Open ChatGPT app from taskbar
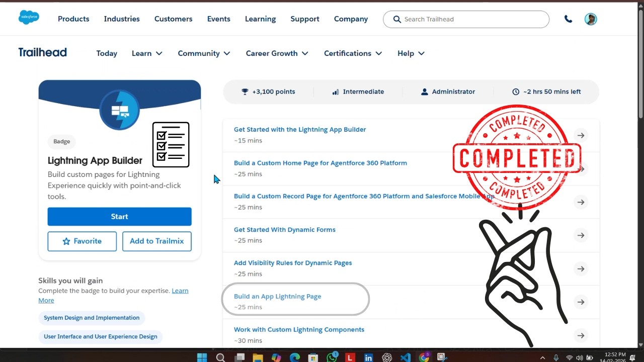644x362 pixels. [387, 357]
